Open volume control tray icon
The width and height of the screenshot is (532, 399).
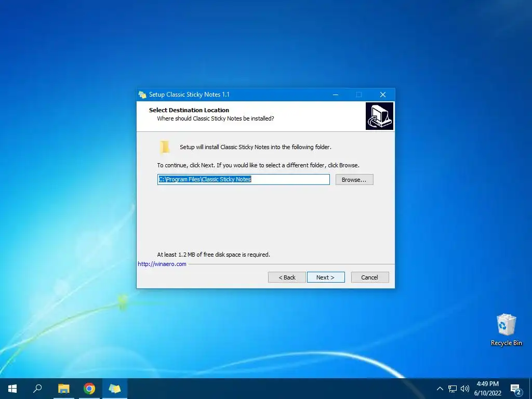465,389
